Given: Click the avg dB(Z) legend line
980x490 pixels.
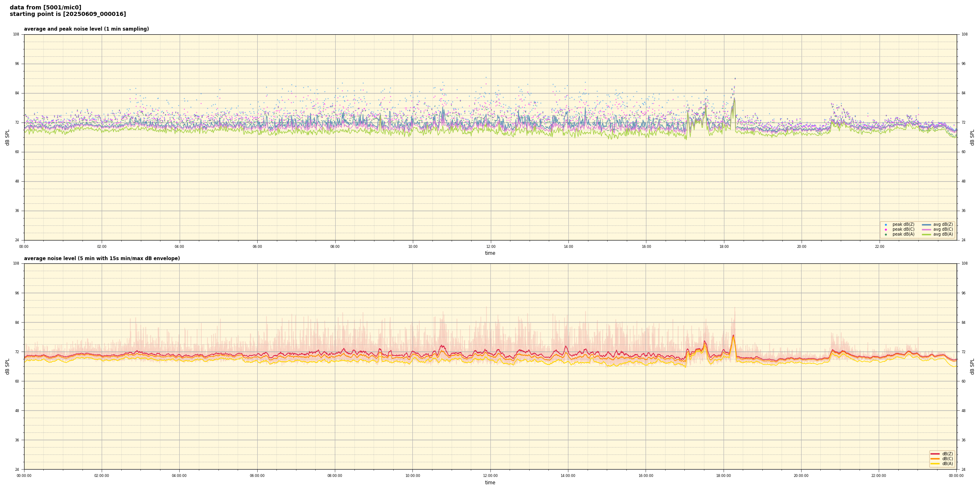Looking at the screenshot, I should 927,225.
